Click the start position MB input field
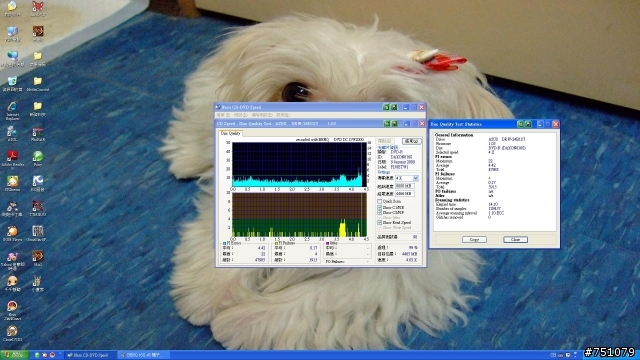The image size is (640, 360). pos(405,186)
